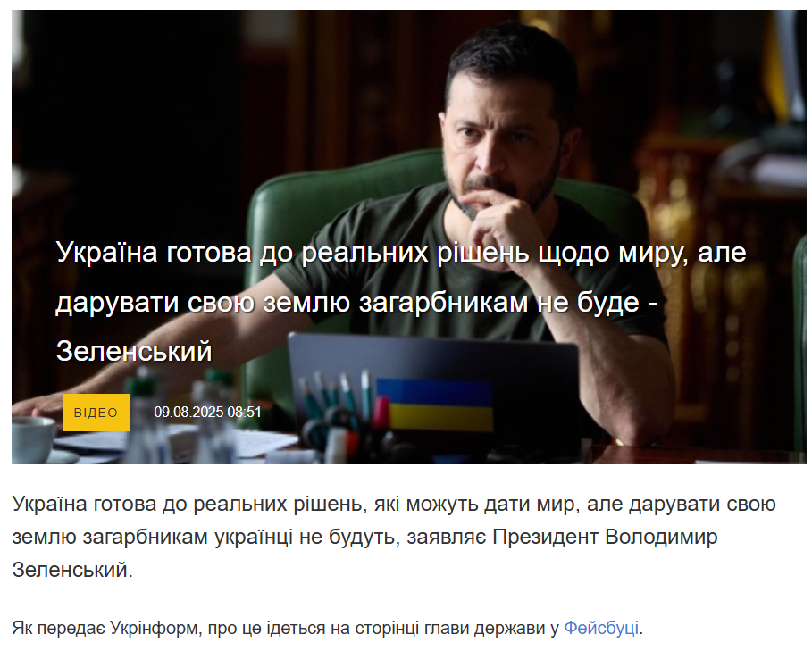This screenshot has width=812, height=651.
Task: Click 'Зеленський.' ending the lead paragraph
Action: [x=72, y=570]
